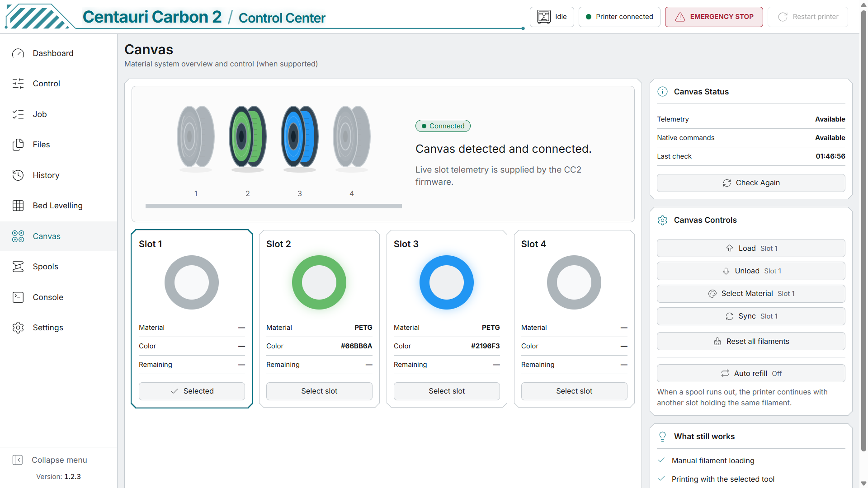Click Reset all filaments button
The width and height of the screenshot is (868, 488).
coord(751,342)
